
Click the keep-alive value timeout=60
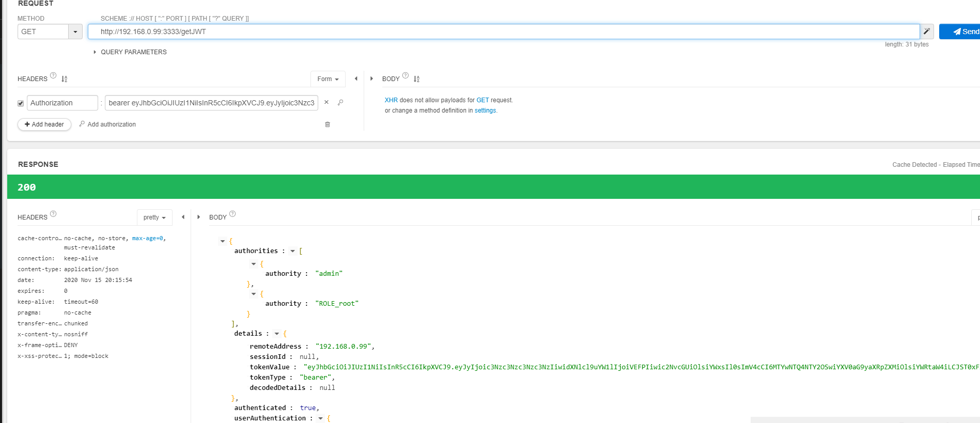click(81, 302)
